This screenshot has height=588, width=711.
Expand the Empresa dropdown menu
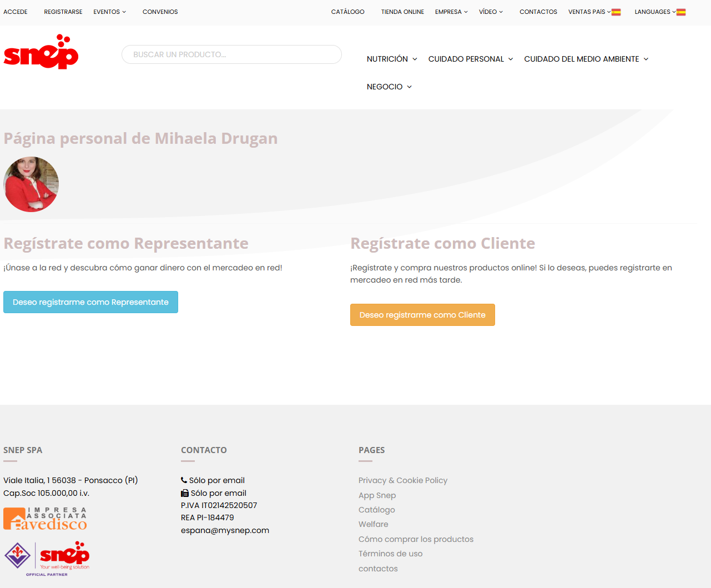coord(451,12)
